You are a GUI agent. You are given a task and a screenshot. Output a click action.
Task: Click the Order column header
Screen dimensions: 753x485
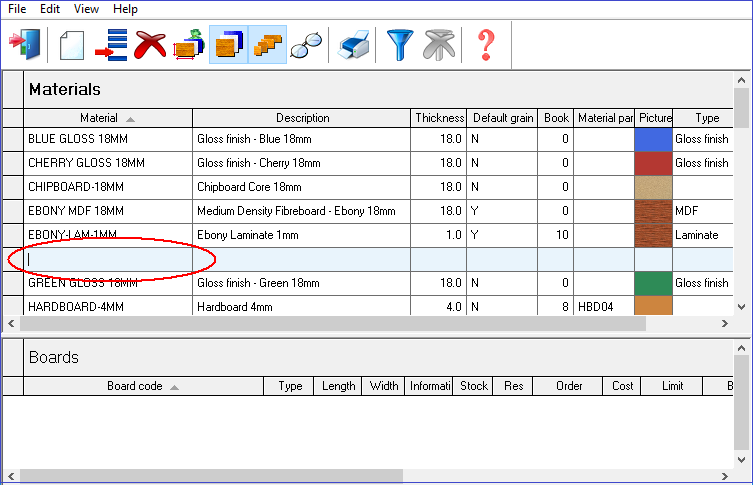568,386
